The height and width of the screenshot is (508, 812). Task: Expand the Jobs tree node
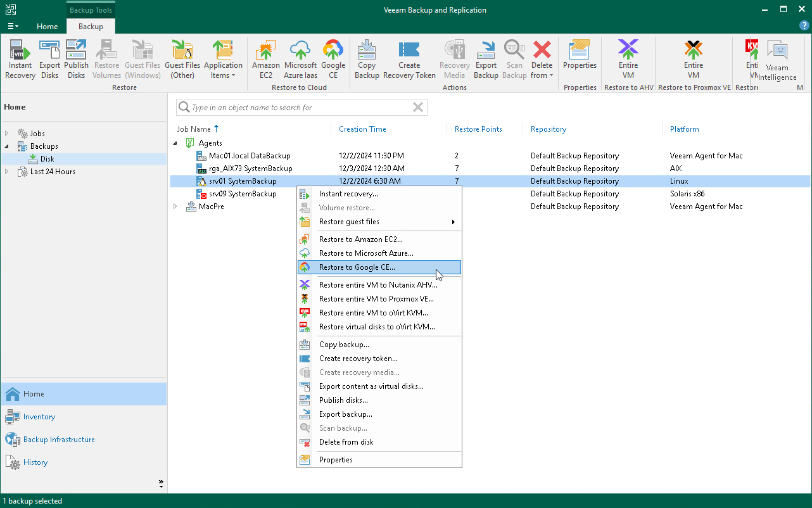click(x=8, y=134)
